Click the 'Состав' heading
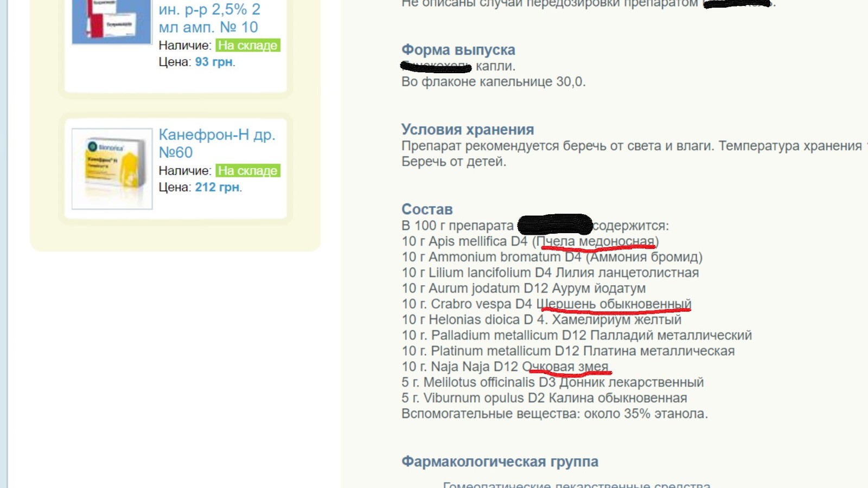868x488 pixels. point(427,209)
